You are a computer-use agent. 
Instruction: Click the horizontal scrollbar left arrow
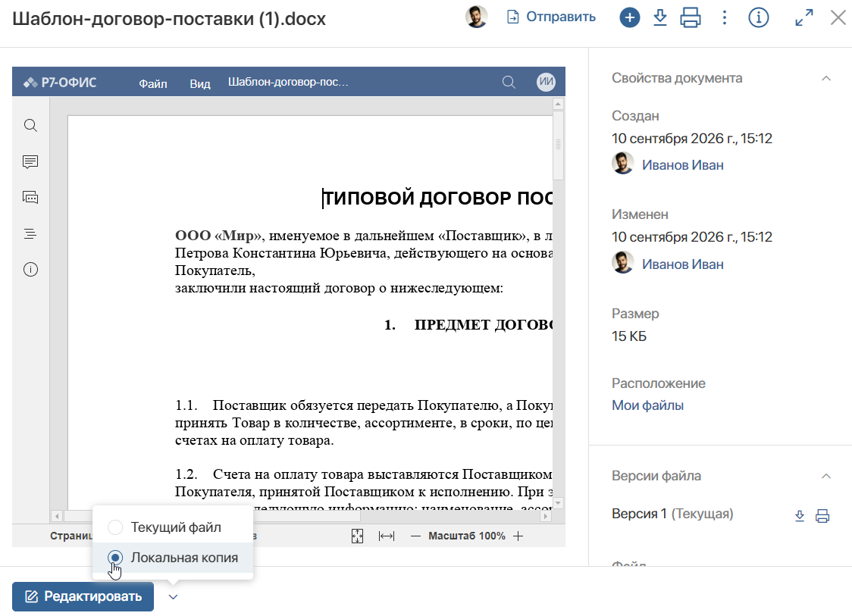point(57,516)
